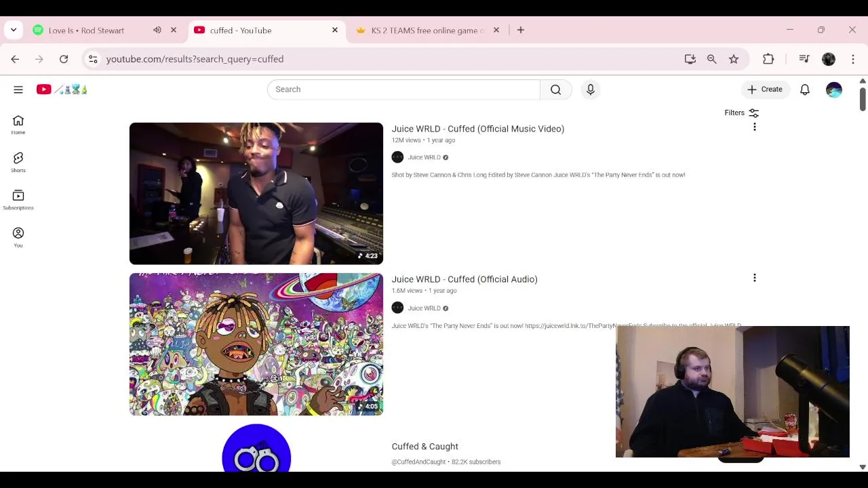Open title link Juice WRLD - Cuffed (Official Music Video)

[477, 129]
